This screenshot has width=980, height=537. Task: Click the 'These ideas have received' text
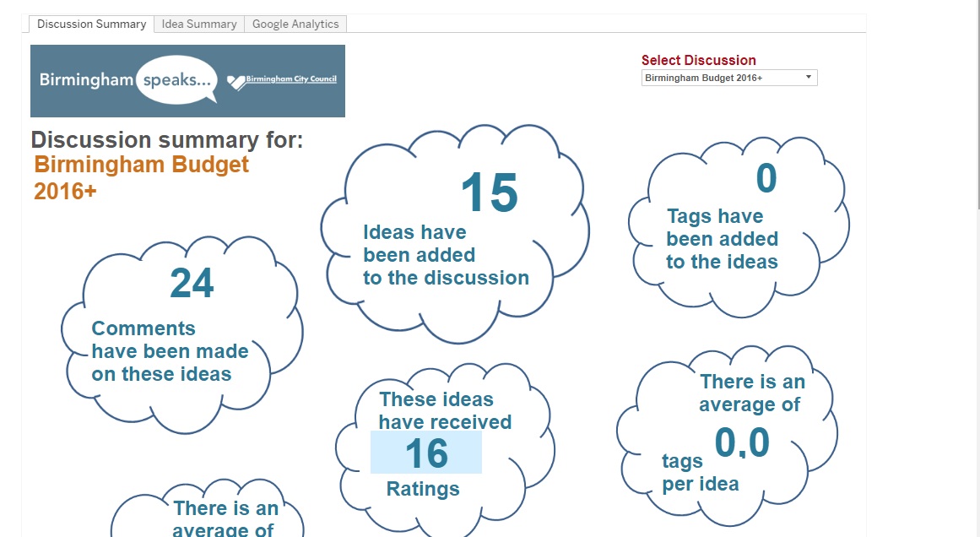coord(445,410)
